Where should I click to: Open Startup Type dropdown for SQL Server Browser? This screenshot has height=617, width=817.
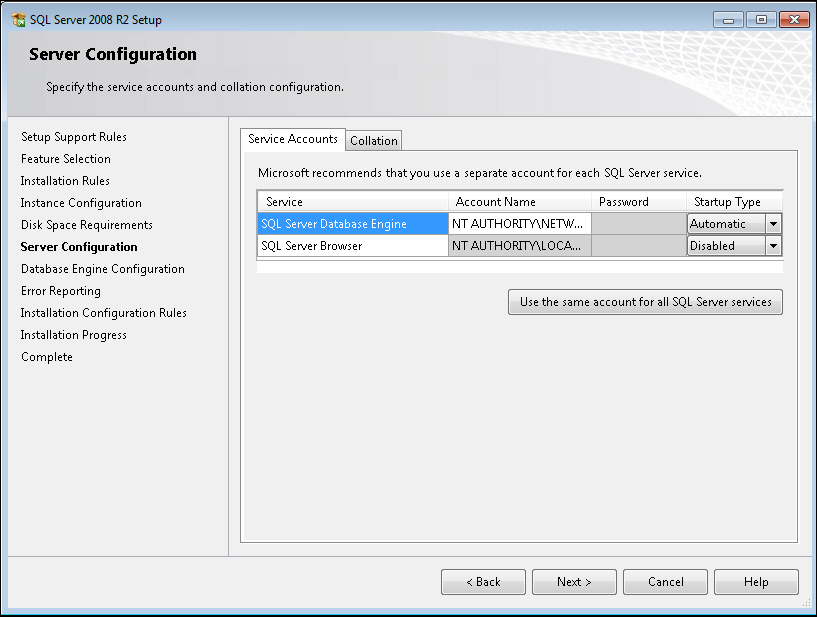pos(773,246)
